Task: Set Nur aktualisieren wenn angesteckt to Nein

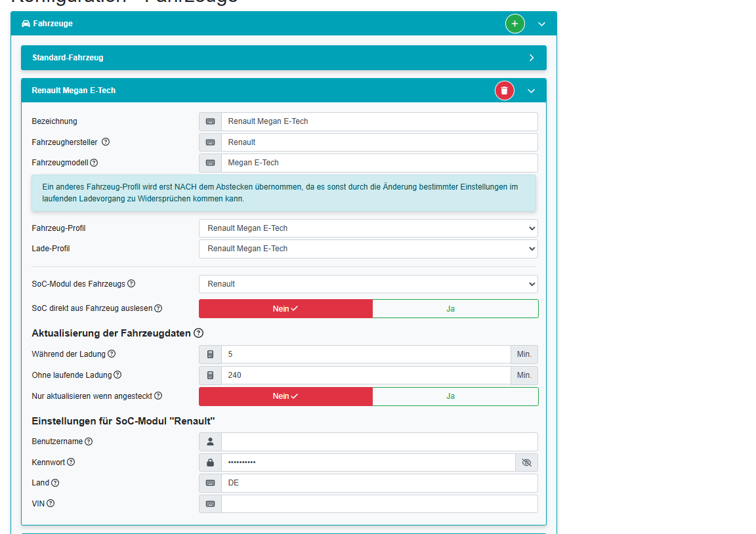Action: tap(285, 396)
